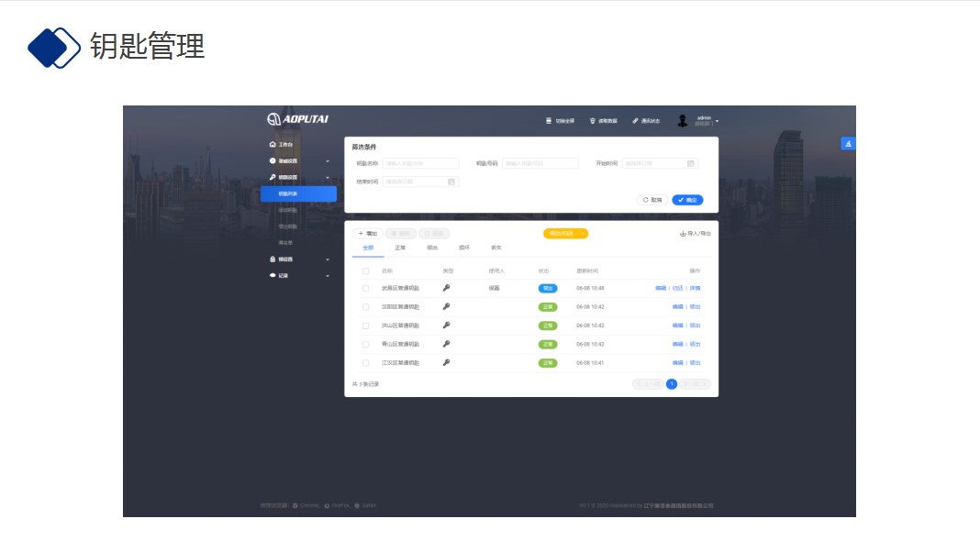Switch to the 领出 tab
The width and height of the screenshot is (980, 552).
pyautogui.click(x=432, y=248)
